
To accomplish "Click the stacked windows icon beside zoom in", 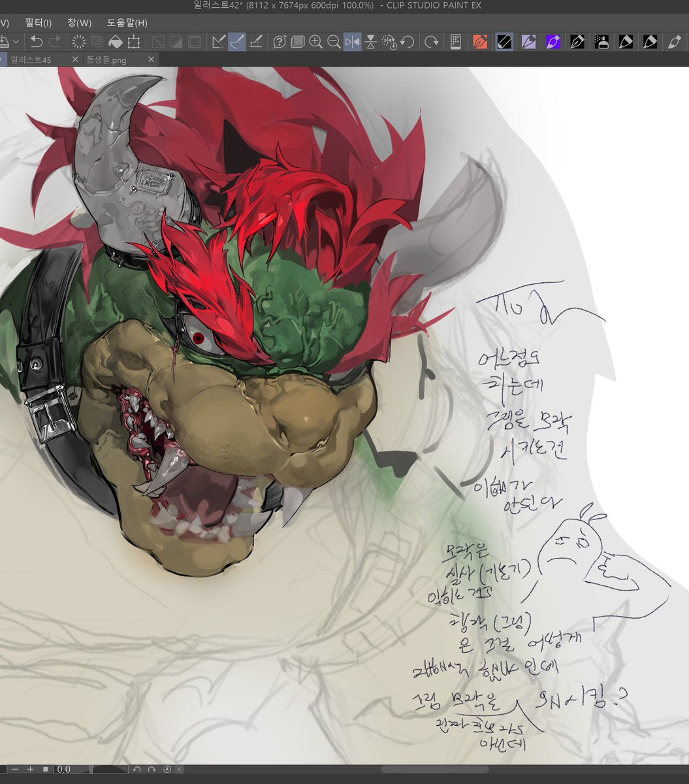I will (298, 42).
